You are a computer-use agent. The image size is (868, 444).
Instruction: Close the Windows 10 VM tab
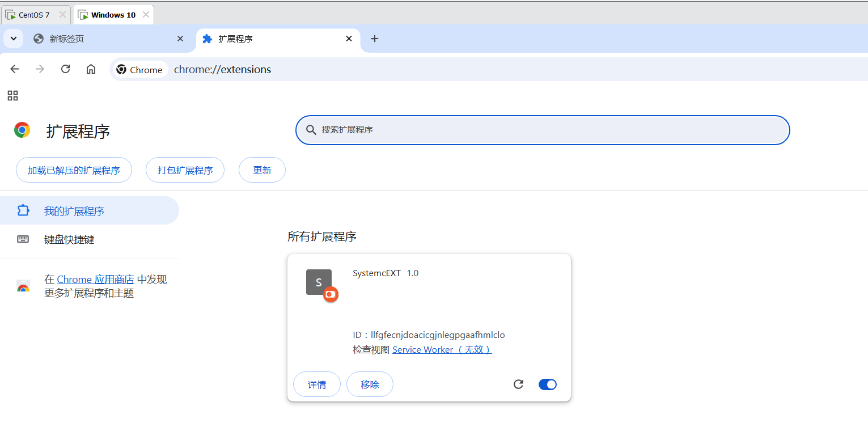click(146, 15)
